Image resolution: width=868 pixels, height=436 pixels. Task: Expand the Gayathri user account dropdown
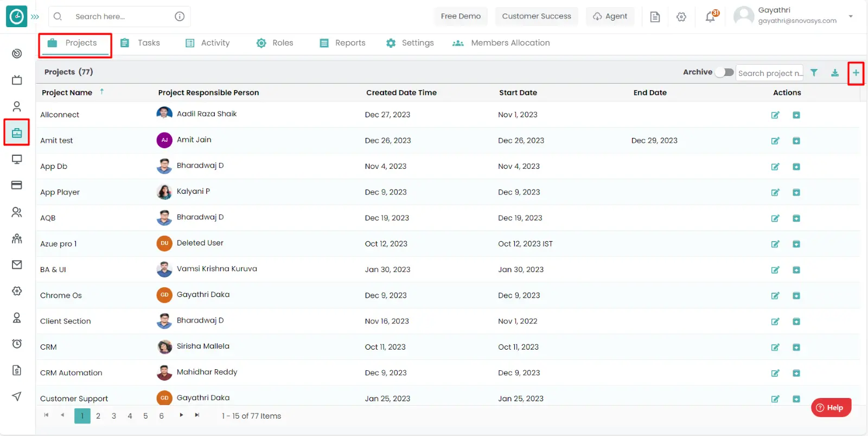click(x=850, y=16)
